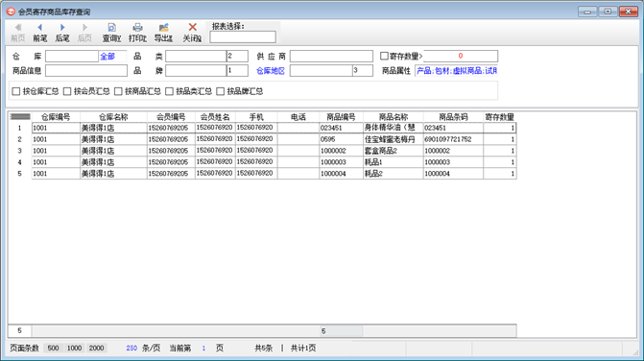Viewport: 644px width, 361px height.
Task: Click the 仓库地区 input field
Action: pyautogui.click(x=322, y=71)
